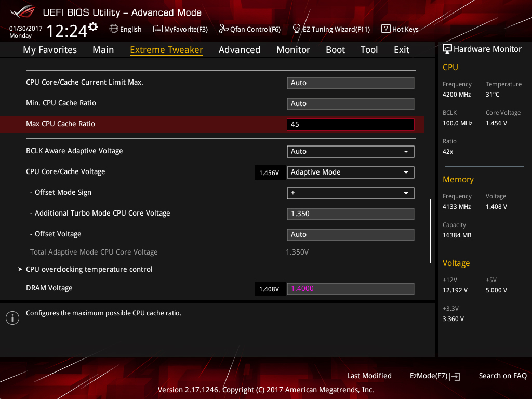532x399 pixels.
Task: Open the Search on FAQ link
Action: tap(502, 376)
